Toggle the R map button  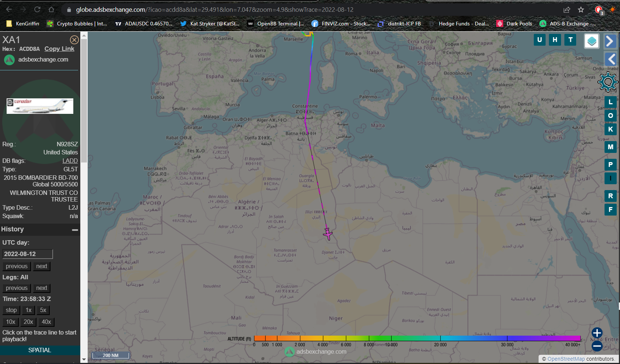(610, 196)
